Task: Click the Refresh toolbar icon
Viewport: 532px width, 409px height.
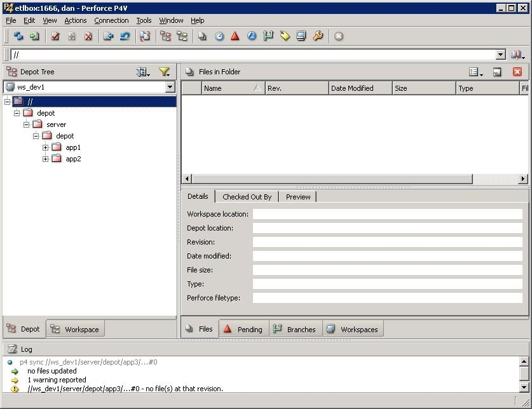Action: coord(18,36)
